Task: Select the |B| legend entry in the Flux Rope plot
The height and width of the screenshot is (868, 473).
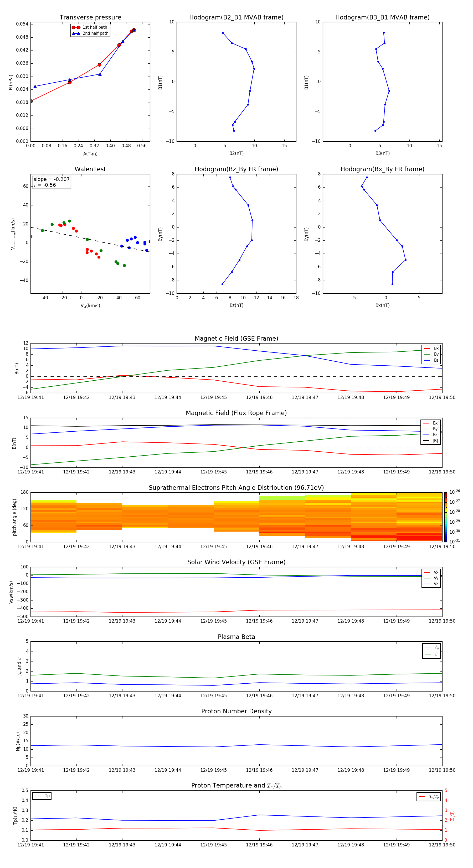Action: [x=431, y=441]
